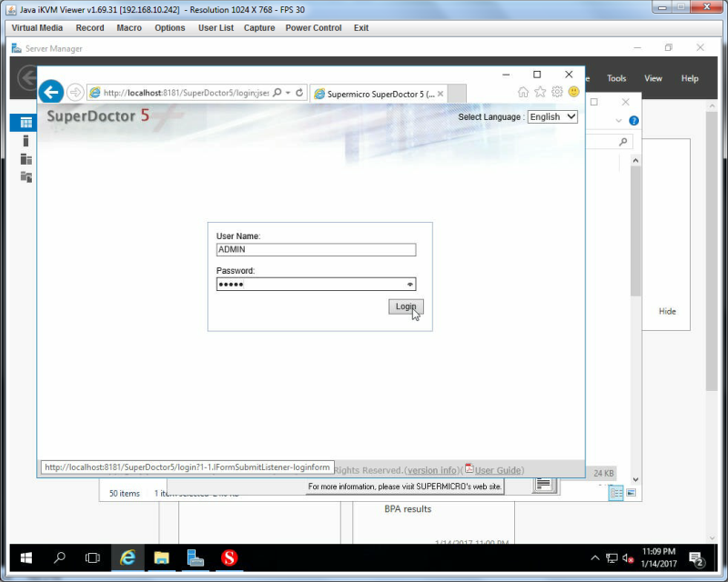Open the Windows Start button
Image resolution: width=728 pixels, height=582 pixels.
pos(26,557)
